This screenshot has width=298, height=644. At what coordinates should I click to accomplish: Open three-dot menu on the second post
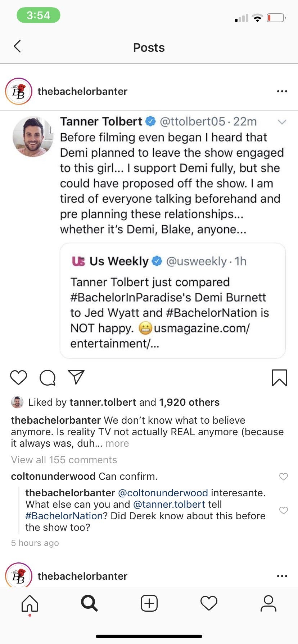[x=282, y=576]
